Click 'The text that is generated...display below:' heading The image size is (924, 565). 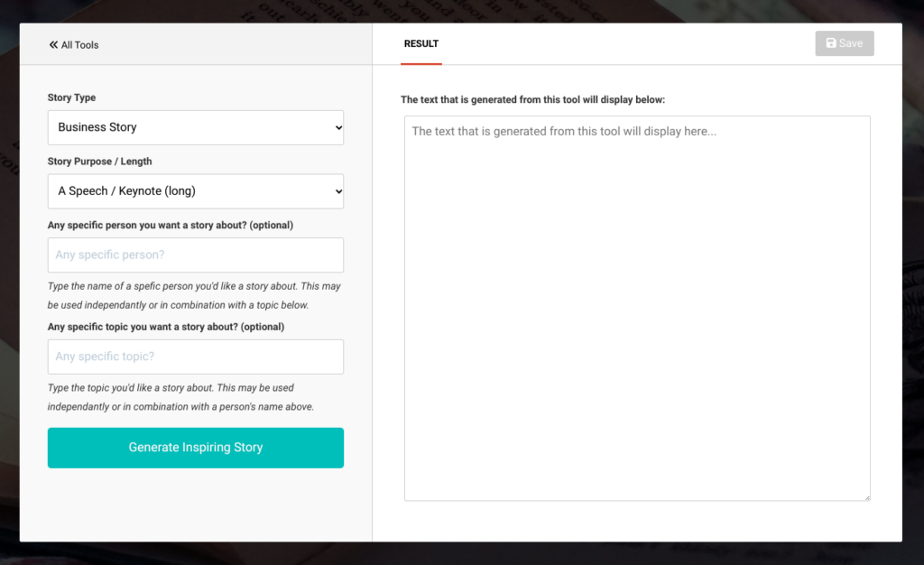point(532,99)
